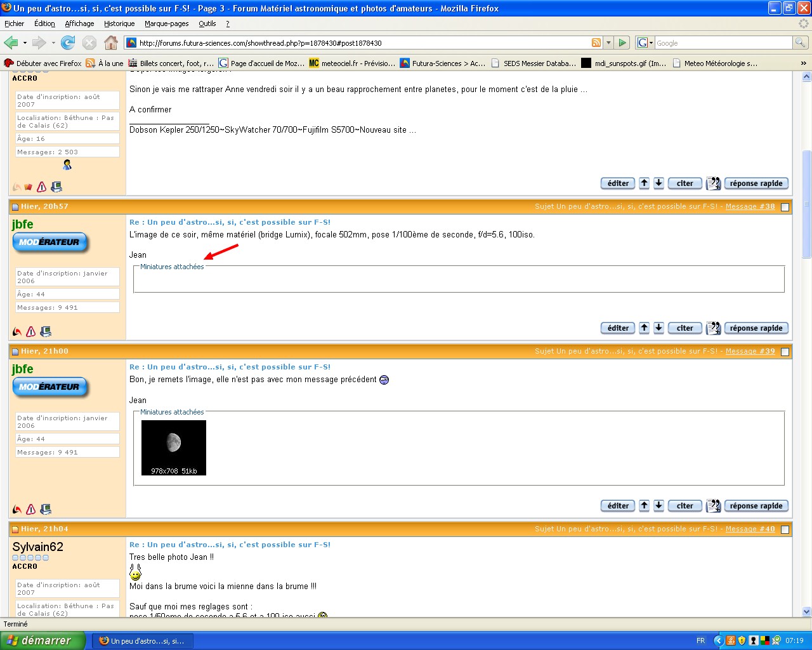
Task: Click éditer on the Message #38 post
Action: [618, 328]
